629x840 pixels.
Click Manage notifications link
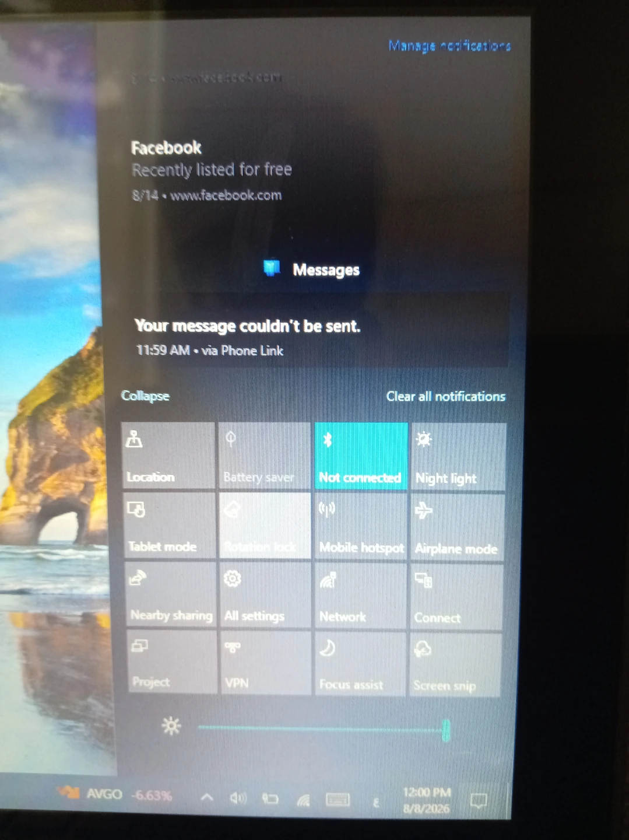(x=449, y=45)
